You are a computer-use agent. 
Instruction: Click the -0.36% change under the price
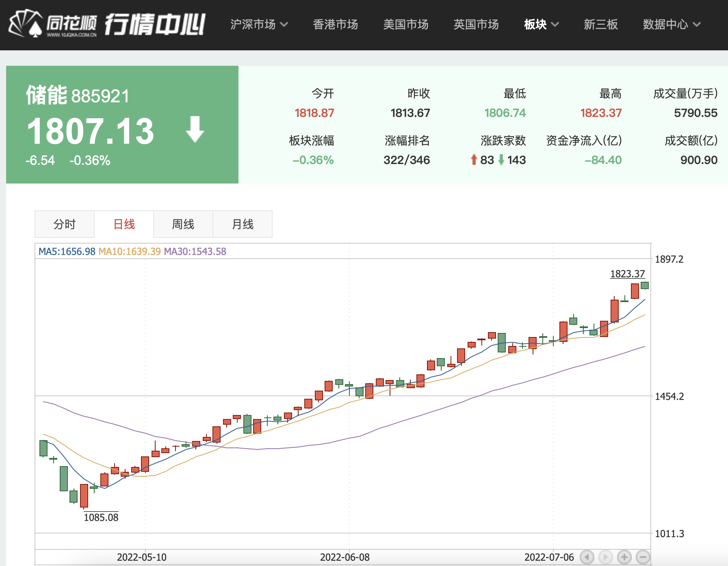[90, 160]
